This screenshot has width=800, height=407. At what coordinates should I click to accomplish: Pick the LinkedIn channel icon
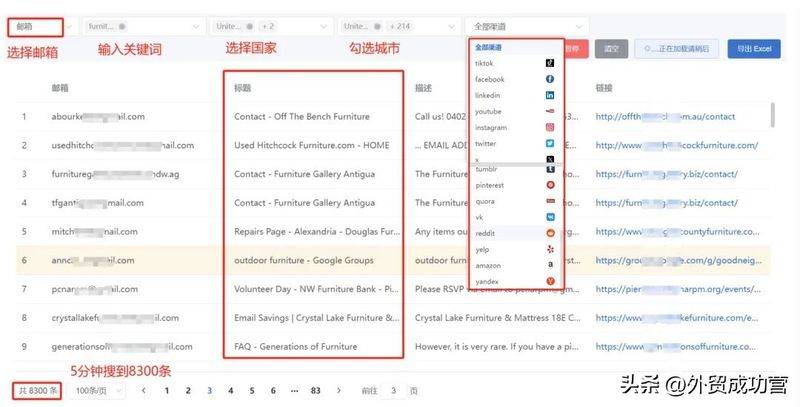[550, 95]
